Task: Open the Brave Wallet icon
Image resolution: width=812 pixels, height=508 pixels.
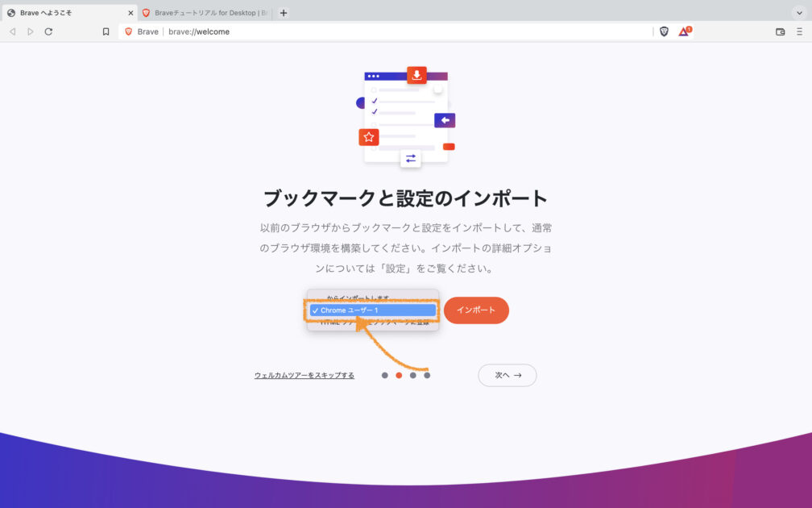Action: click(x=781, y=31)
